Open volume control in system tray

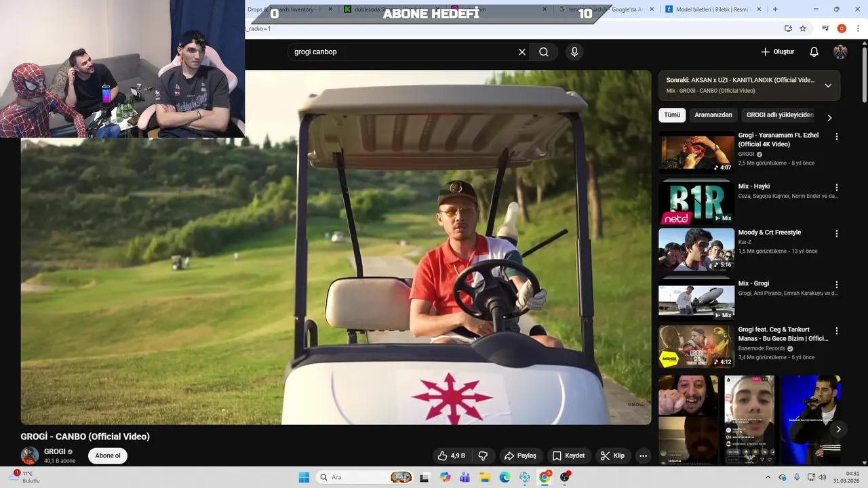pos(822,477)
